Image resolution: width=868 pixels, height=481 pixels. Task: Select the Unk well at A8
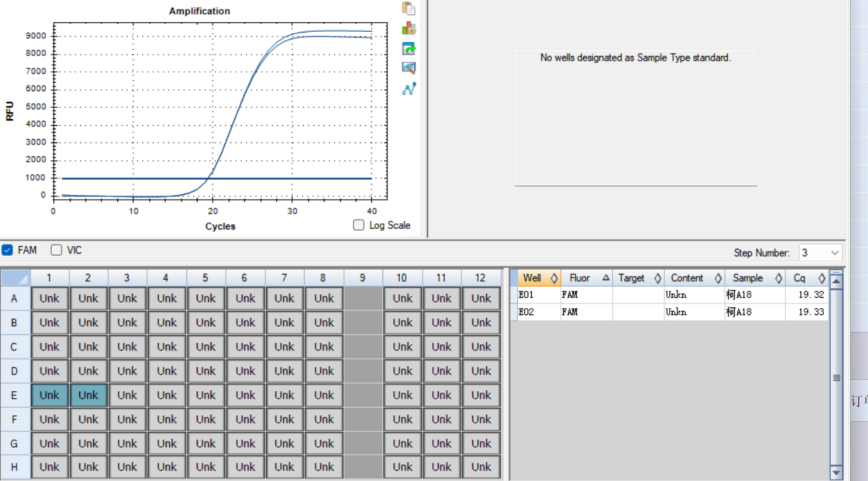324,299
